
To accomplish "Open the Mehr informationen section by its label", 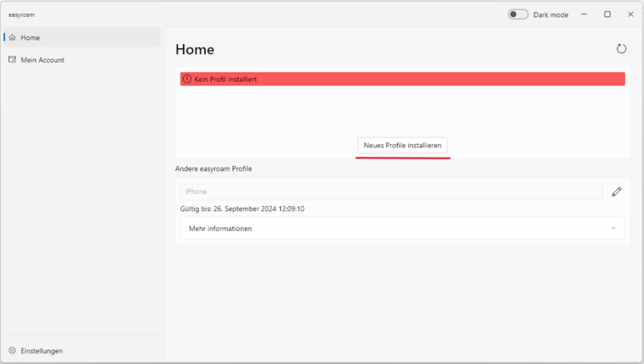I will pyautogui.click(x=220, y=228).
